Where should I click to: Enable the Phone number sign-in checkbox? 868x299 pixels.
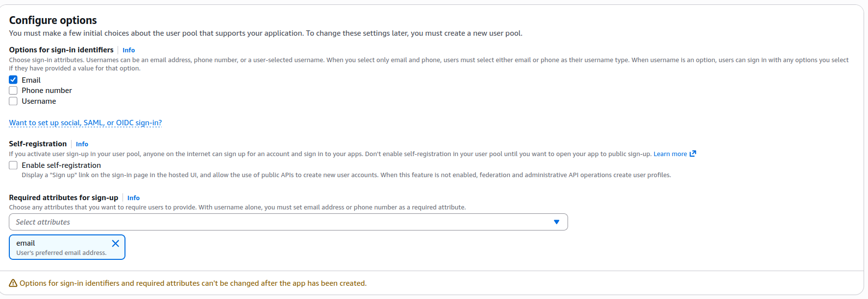[x=13, y=91]
